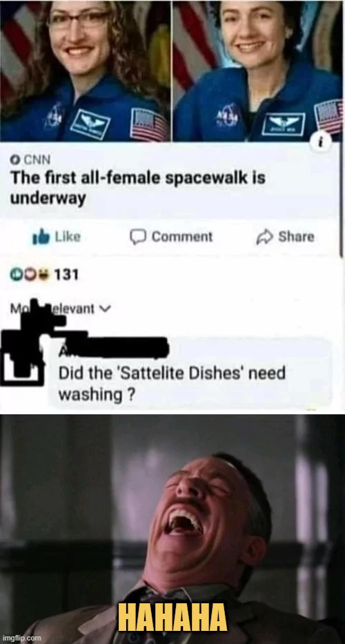This screenshot has width=345, height=644.
Task: Click the blue like reaction emoji
Action: click(16, 274)
